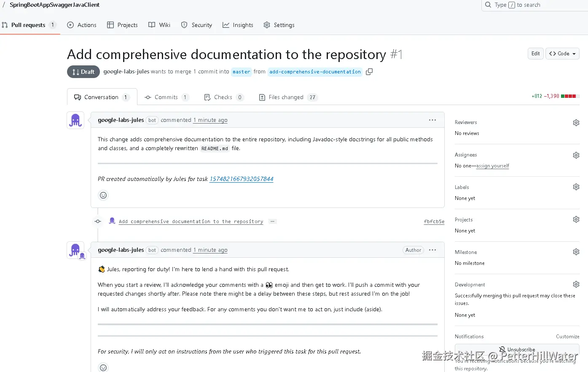Add a reaction to the first comment
The width and height of the screenshot is (588, 372).
[x=103, y=195]
